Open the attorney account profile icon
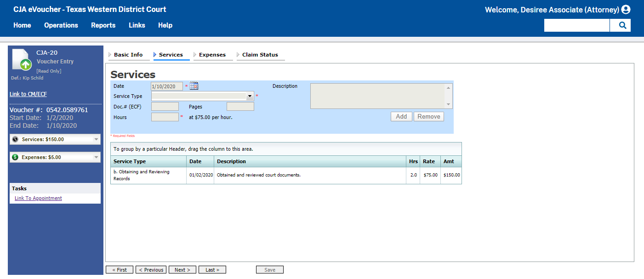This screenshot has width=644, height=279. pos(626,9)
